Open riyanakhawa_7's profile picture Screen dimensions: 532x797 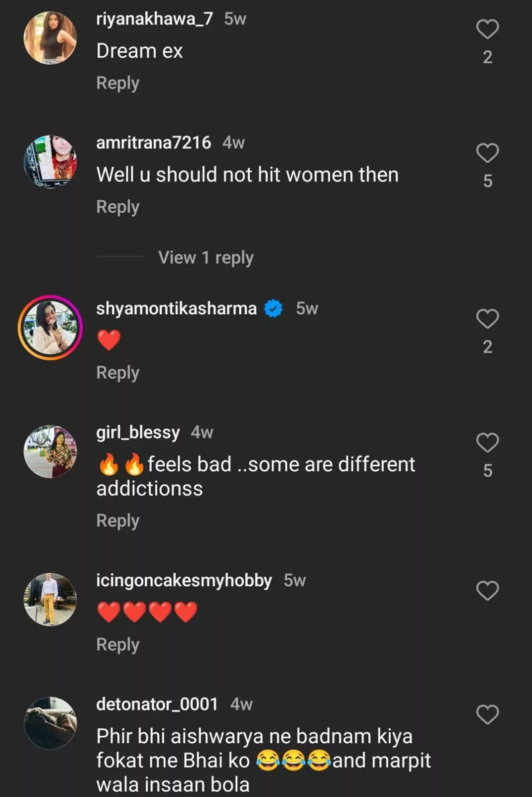click(x=50, y=38)
